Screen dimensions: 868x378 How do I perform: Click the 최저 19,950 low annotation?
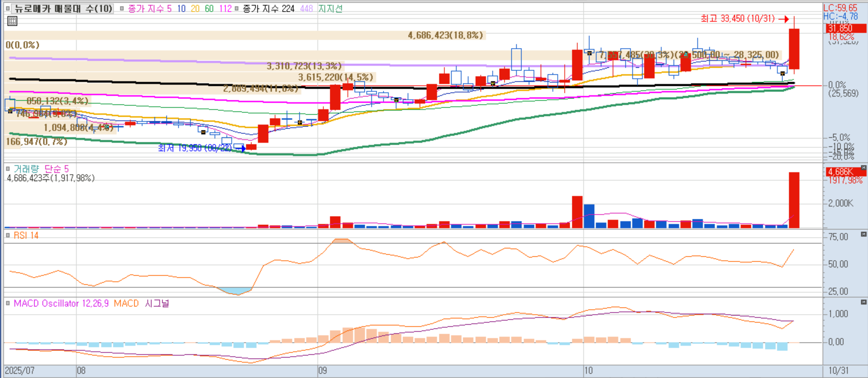pos(194,148)
